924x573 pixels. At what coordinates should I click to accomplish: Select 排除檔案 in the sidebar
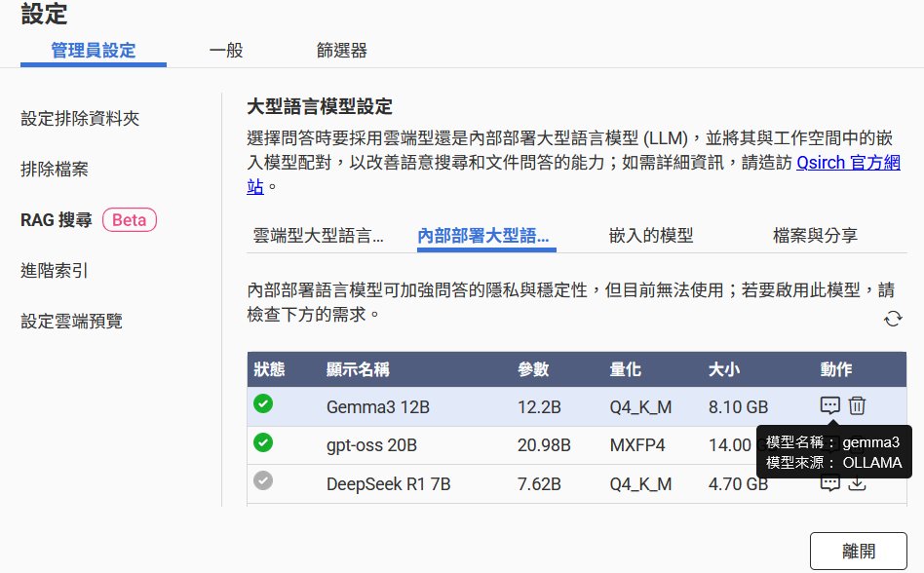(55, 169)
